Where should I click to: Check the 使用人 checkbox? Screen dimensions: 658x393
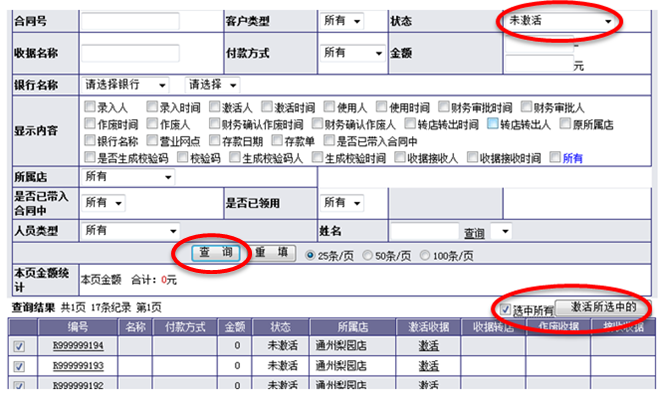[x=329, y=107]
